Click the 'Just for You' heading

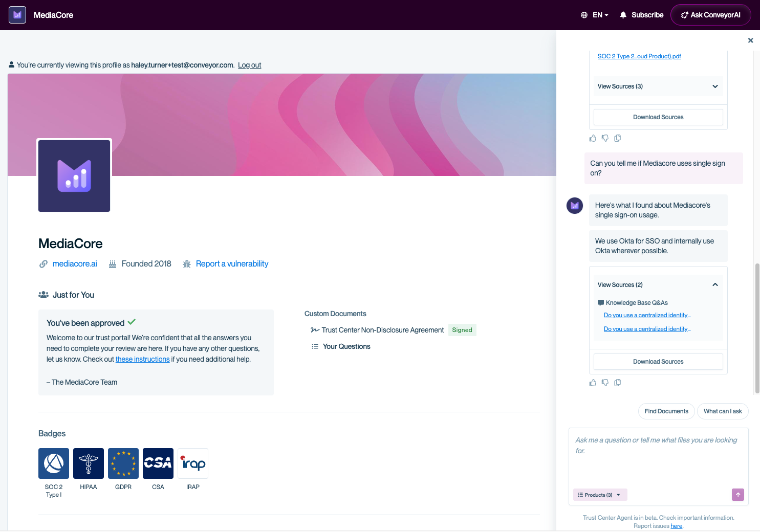click(x=73, y=295)
